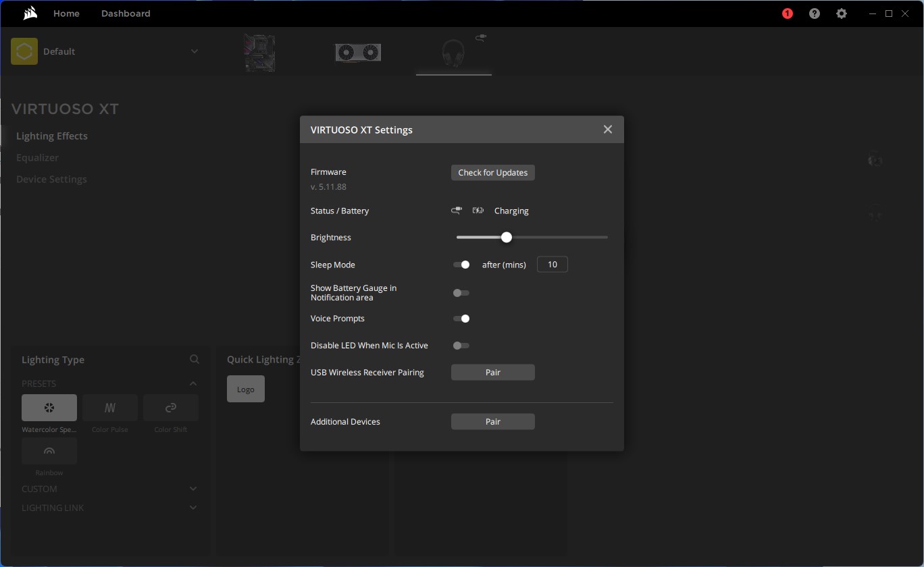
Task: Open the iCUE settings gear
Action: 842,13
